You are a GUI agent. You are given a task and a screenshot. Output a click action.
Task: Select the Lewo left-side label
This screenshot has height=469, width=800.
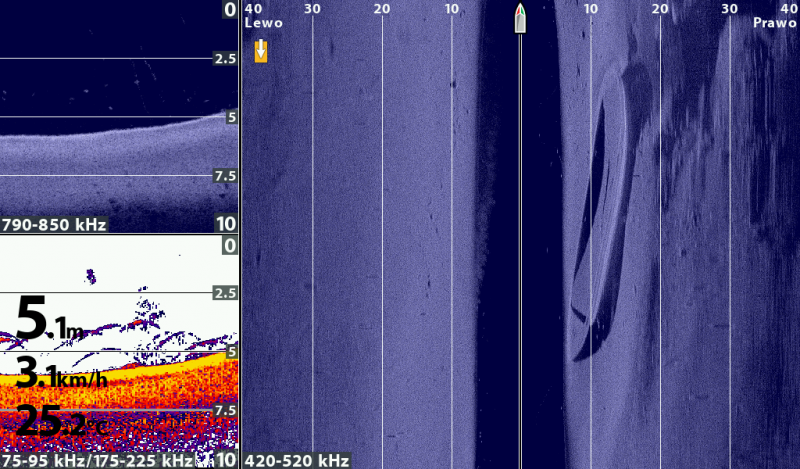pyautogui.click(x=264, y=22)
